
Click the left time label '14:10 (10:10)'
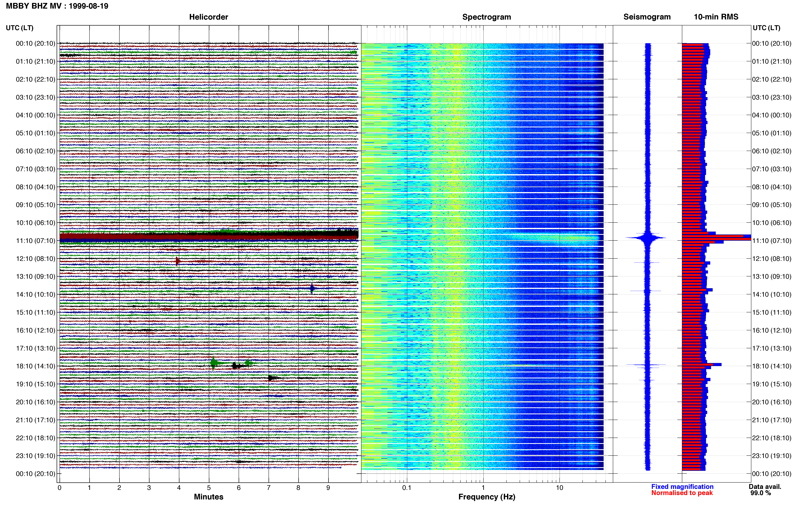[x=36, y=294]
